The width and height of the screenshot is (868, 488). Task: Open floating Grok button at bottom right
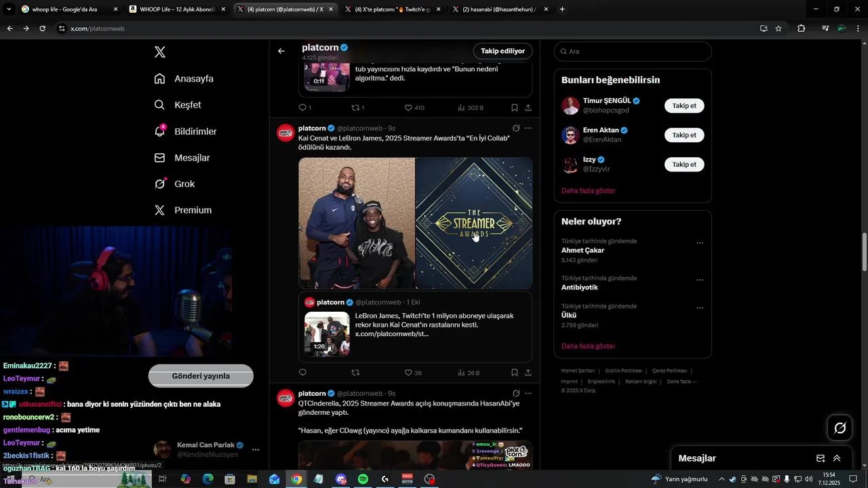[840, 428]
